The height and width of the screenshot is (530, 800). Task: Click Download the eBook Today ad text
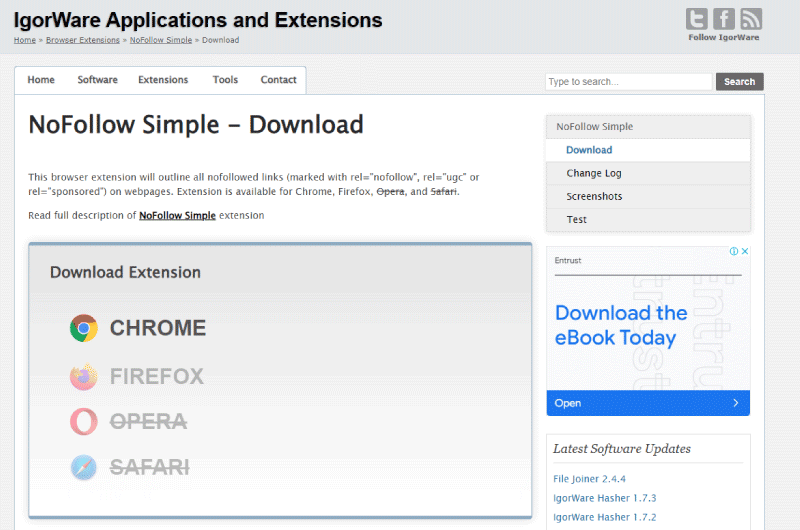(x=621, y=325)
